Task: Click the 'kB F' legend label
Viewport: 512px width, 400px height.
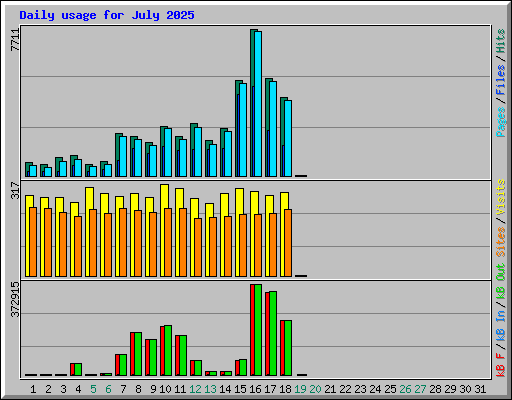Action: (501, 364)
